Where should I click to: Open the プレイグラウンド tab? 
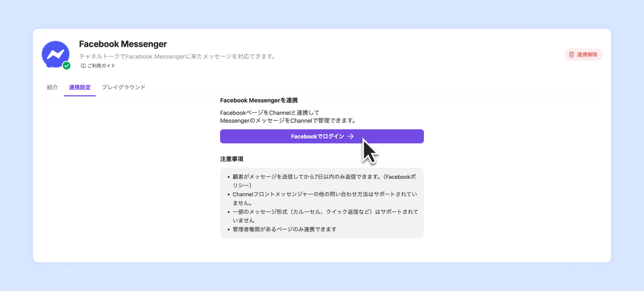pos(123,87)
